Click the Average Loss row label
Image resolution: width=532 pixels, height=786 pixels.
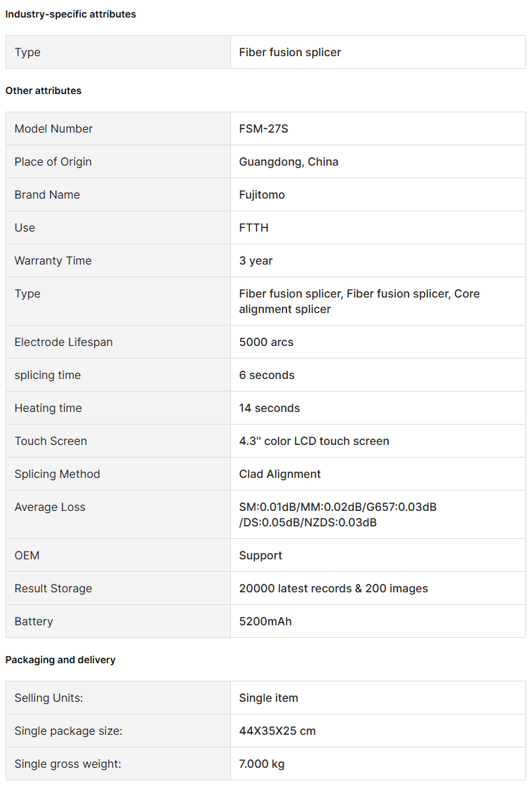tap(50, 507)
